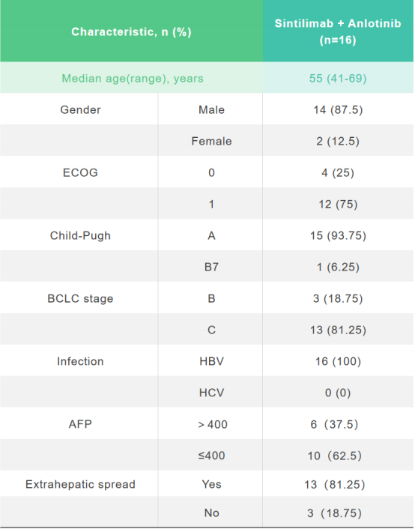
Task: Select the 13 (81.25) value for stage C
Action: point(338,330)
